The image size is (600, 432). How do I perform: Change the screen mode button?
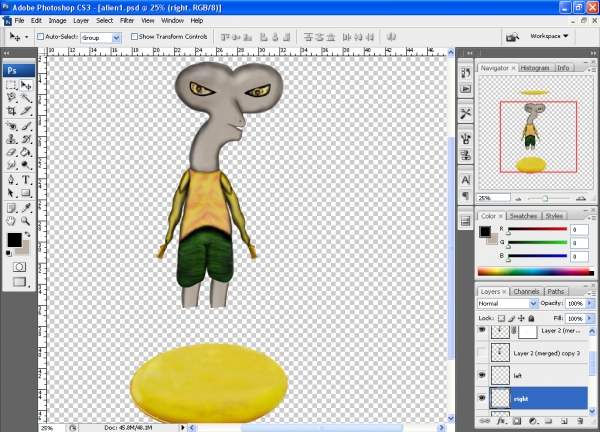pyautogui.click(x=19, y=282)
